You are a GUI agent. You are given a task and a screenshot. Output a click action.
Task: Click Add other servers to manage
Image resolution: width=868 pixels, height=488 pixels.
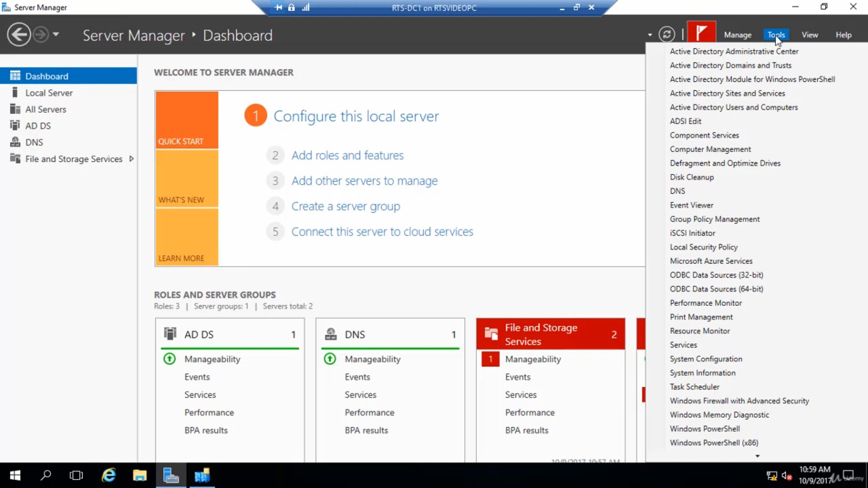click(364, 181)
